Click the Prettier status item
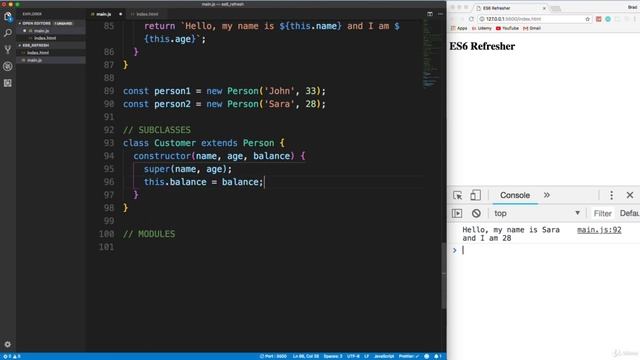640x360 pixels. 408,356
